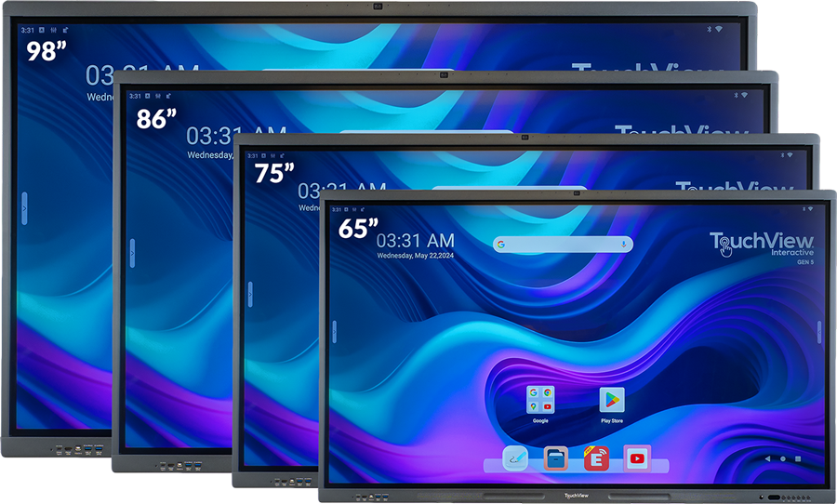Image resolution: width=837 pixels, height=504 pixels.
Task: Expand the left sidebar handle on 86" display
Action: click(132, 253)
